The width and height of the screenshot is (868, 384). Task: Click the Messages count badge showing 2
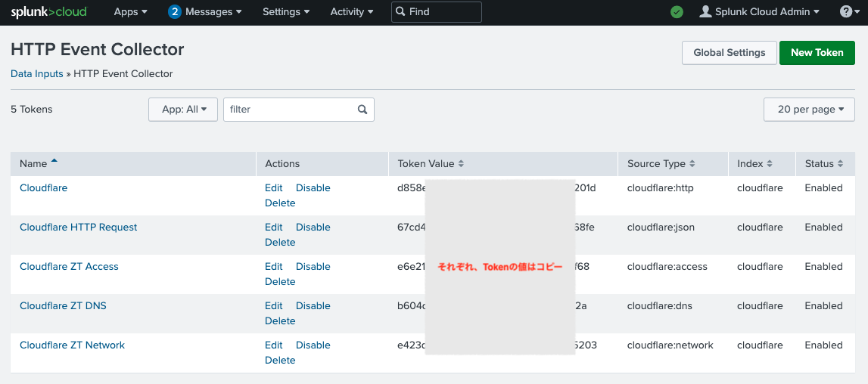[175, 11]
